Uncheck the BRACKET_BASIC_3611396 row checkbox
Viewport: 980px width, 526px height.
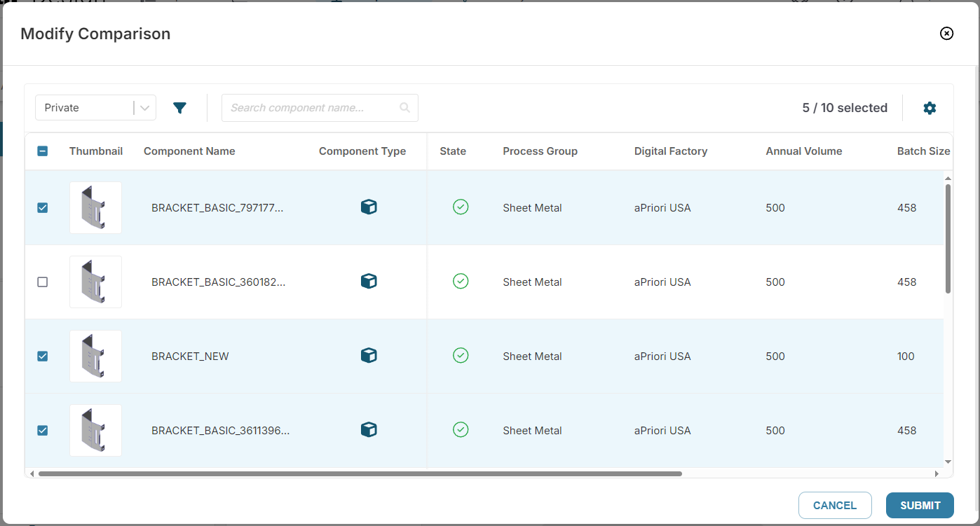(43, 430)
